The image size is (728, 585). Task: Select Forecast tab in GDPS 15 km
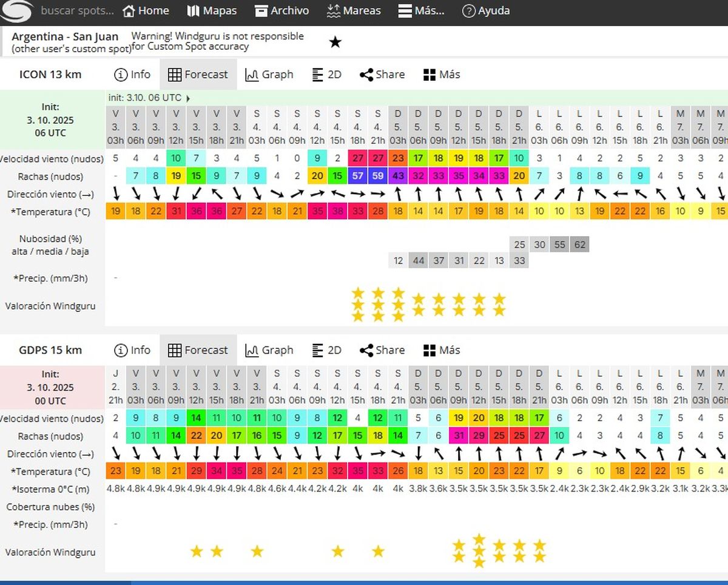point(198,350)
